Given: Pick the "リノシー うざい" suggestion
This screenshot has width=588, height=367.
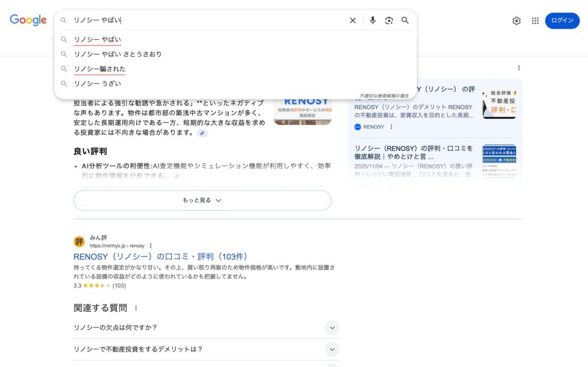Looking at the screenshot, I should (x=97, y=84).
